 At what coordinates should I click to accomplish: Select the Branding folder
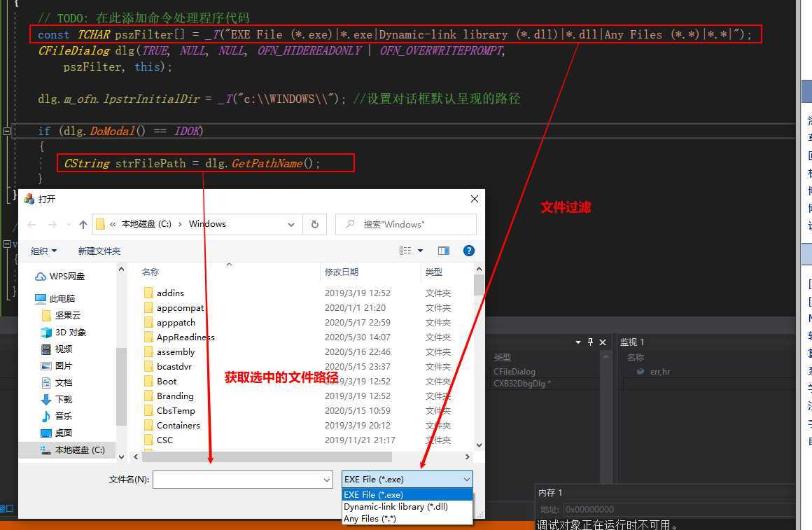[168, 396]
